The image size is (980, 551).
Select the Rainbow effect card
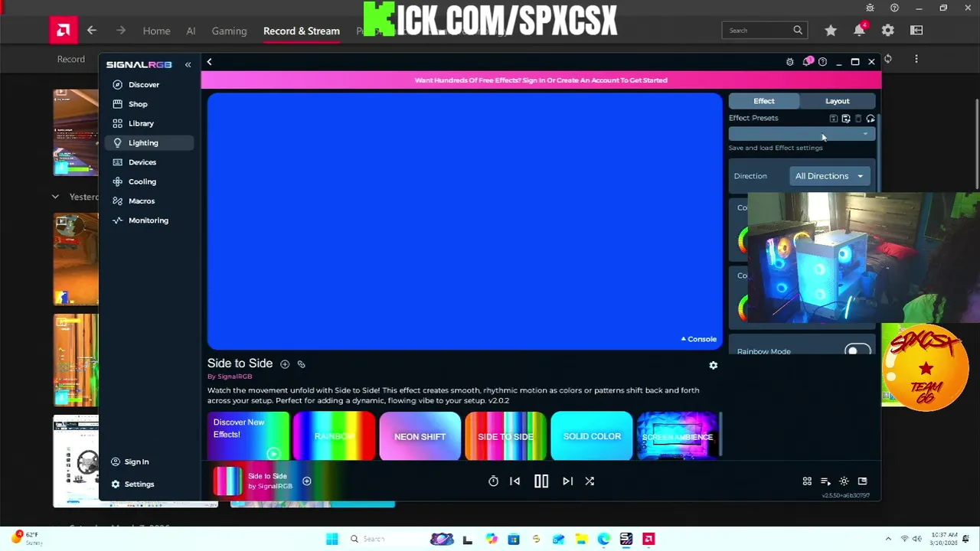pyautogui.click(x=334, y=436)
